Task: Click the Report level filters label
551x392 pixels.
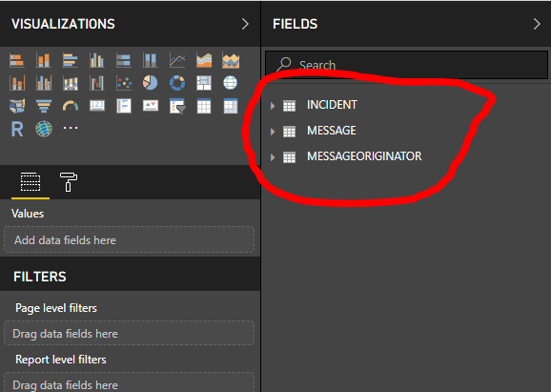Action: click(x=61, y=360)
